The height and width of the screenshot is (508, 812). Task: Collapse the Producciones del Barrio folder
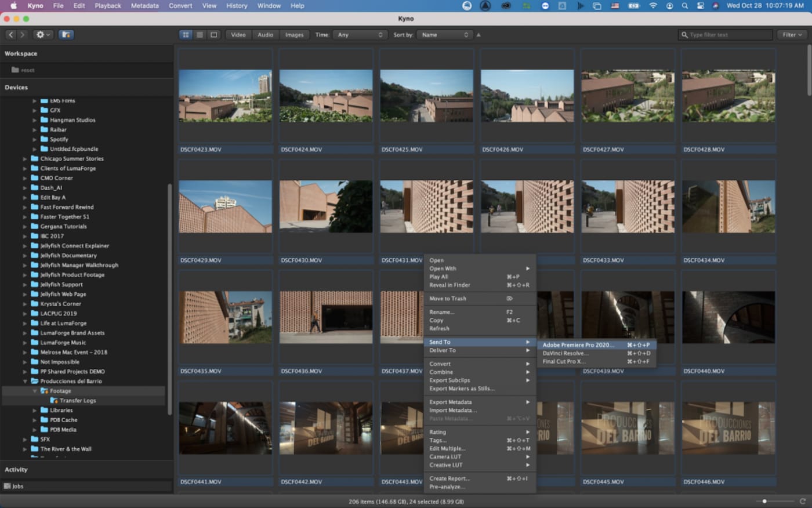[x=25, y=382]
